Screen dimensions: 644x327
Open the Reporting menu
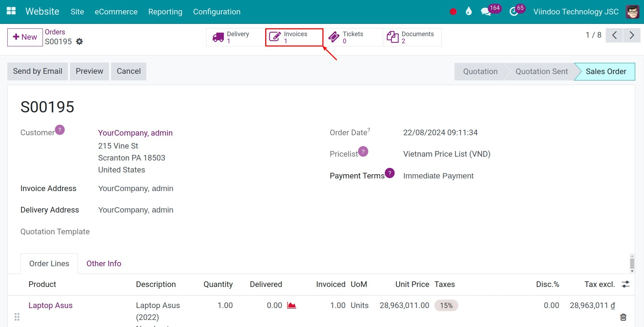[165, 12]
